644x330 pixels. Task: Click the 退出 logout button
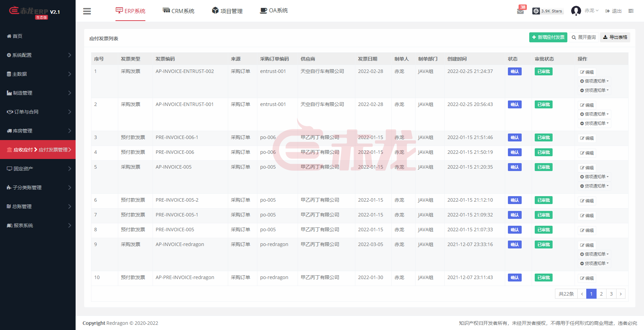pyautogui.click(x=614, y=11)
